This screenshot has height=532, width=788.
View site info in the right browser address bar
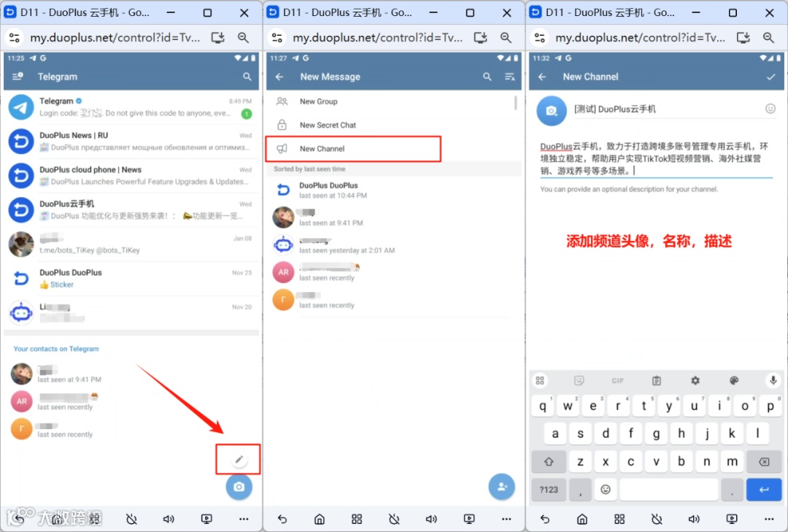pyautogui.click(x=540, y=37)
